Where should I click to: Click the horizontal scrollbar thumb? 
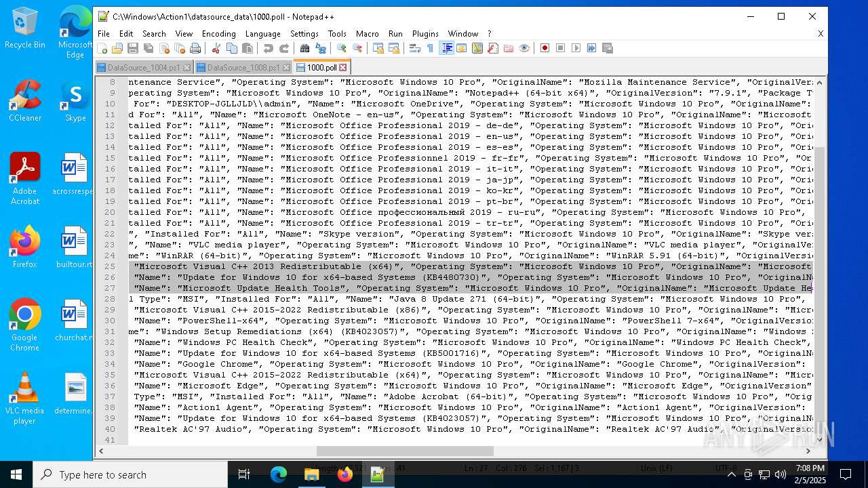click(x=405, y=451)
